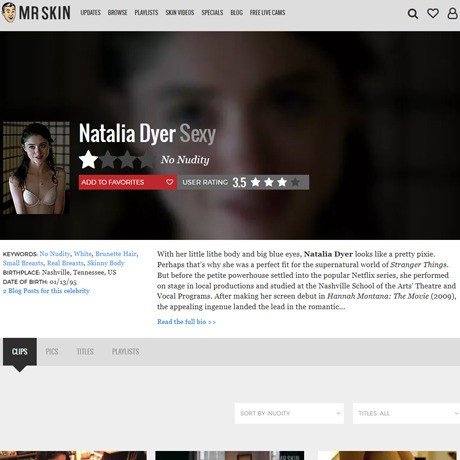Follow the Skinny Body keyword link
Viewport: 460px width, 460px height.
coord(106,263)
